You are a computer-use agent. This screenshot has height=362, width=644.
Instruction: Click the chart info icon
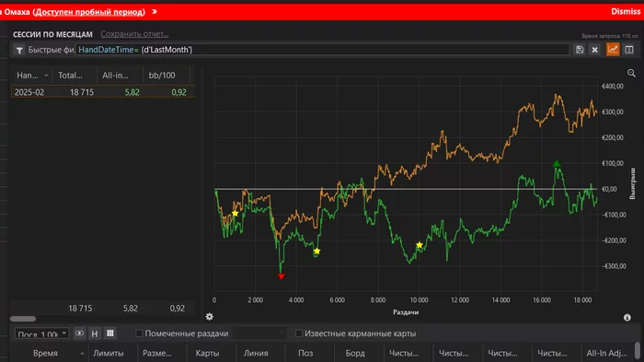coord(627,317)
